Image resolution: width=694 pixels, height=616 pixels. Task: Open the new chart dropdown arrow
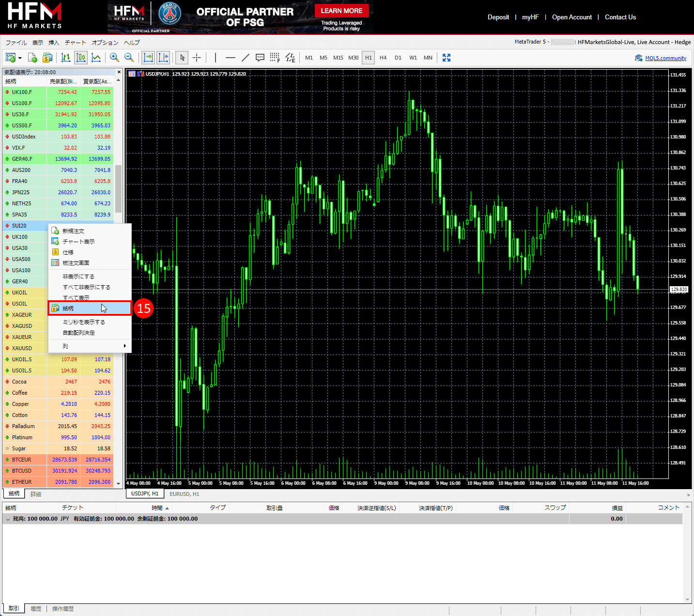19,58
